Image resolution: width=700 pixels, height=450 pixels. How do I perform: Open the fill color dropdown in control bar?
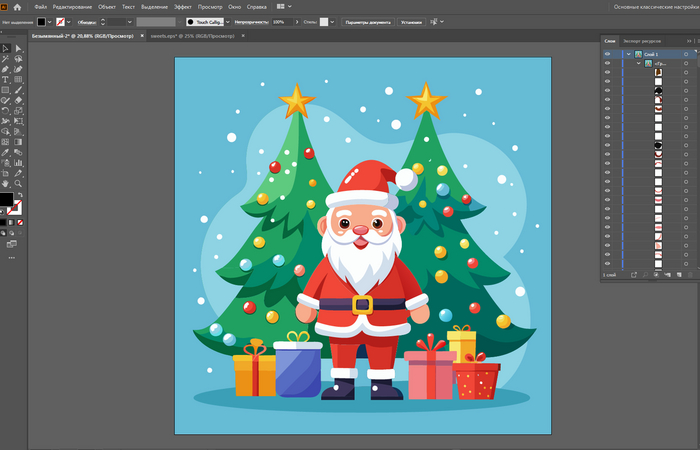point(50,22)
